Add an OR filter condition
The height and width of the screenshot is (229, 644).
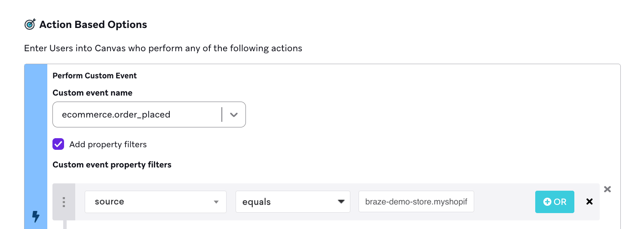tap(555, 202)
